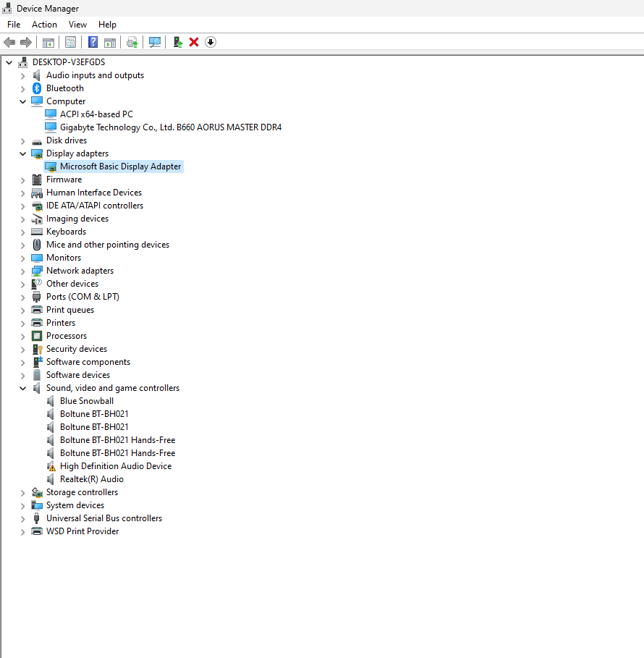Screen dimensions: 644x658
Task: Click the gear page icon with green arrow
Action: tap(132, 42)
